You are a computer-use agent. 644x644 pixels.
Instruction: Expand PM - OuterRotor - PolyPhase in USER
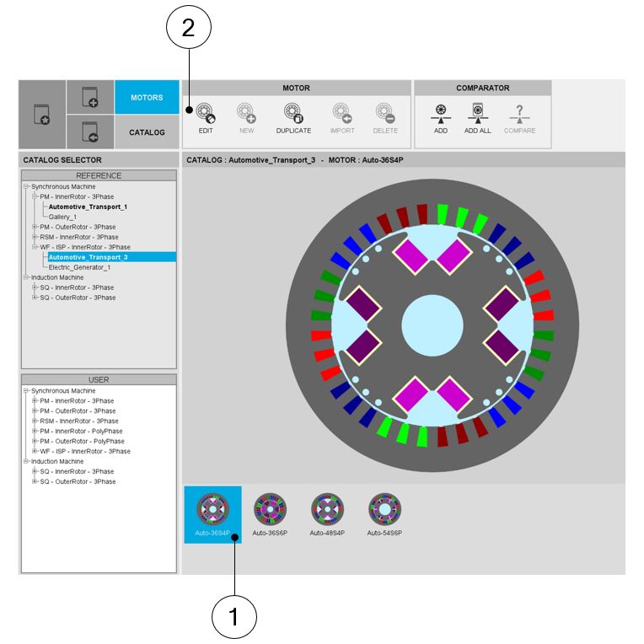click(x=35, y=441)
